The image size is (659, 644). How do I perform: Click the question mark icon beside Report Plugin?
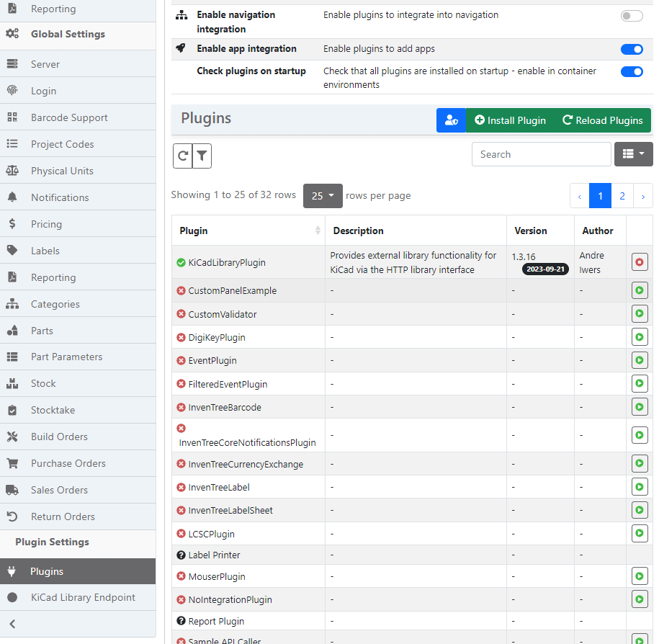[x=181, y=621]
